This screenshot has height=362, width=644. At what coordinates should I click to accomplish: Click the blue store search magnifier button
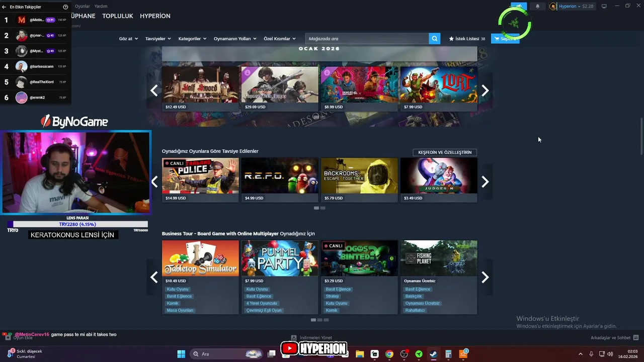pos(435,38)
